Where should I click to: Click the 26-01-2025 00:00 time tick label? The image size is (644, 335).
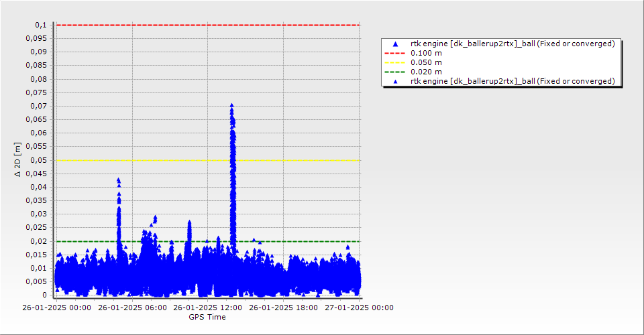pyautogui.click(x=56, y=308)
